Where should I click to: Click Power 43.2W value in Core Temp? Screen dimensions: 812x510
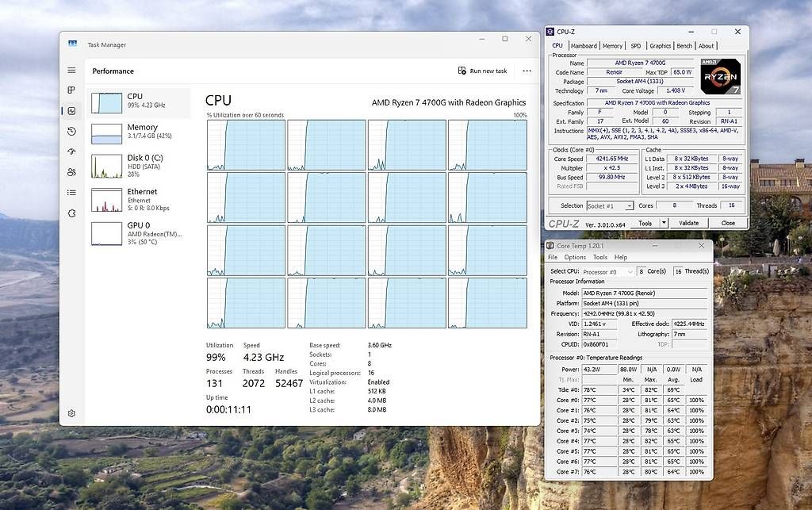[x=599, y=369]
